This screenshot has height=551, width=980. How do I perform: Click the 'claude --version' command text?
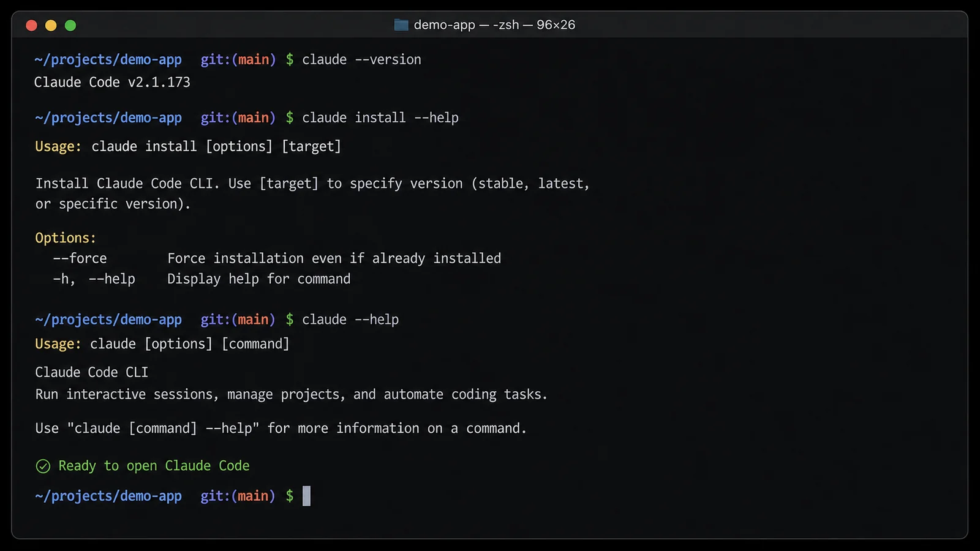point(361,59)
